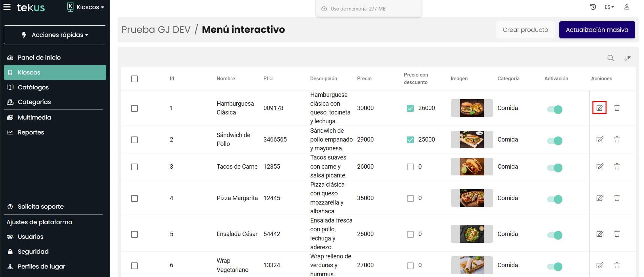644x277 pixels.
Task: Open Reportes from the sidebar
Action: [x=31, y=132]
